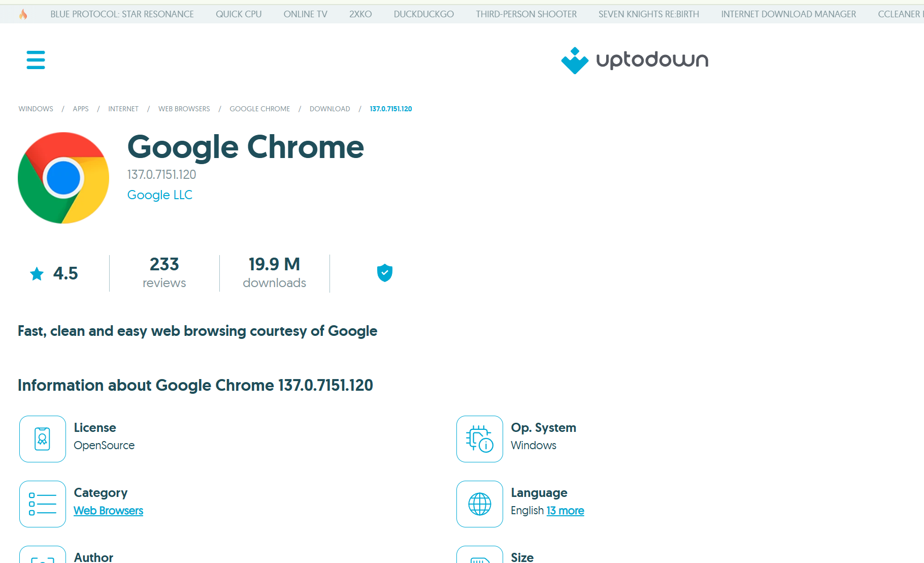924x563 pixels.
Task: Open DuckDuckGo trending link
Action: click(424, 14)
